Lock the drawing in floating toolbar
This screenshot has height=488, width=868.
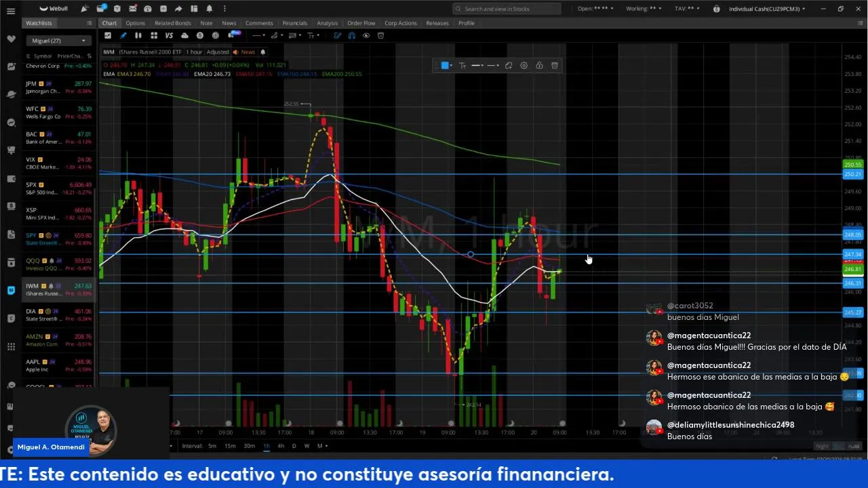click(539, 66)
